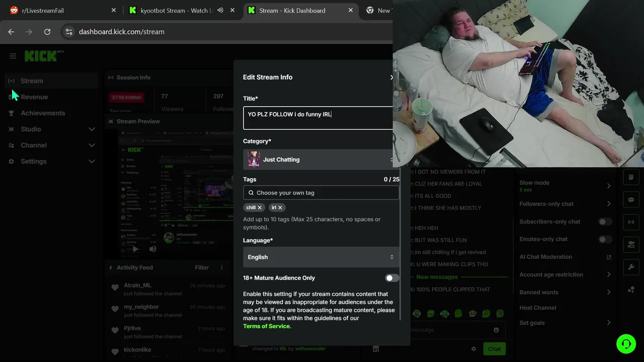Screen dimensions: 644x362
Task: Open the emoji picker in chat input
Action: [496, 330]
